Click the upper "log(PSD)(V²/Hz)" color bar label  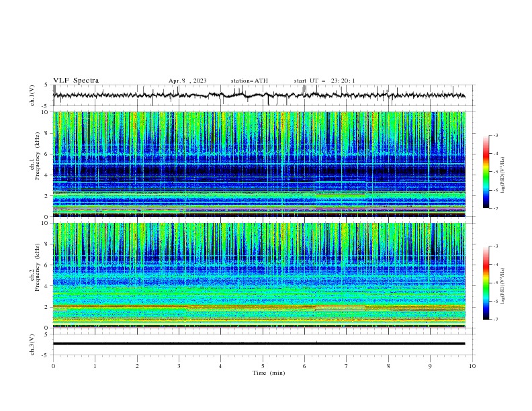coord(503,175)
